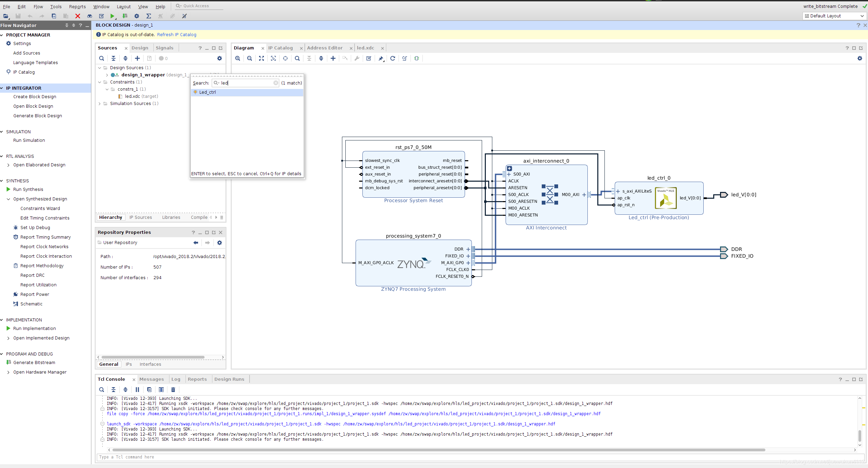
Task: Select Led_ctrl in the IP search results
Action: (x=207, y=92)
